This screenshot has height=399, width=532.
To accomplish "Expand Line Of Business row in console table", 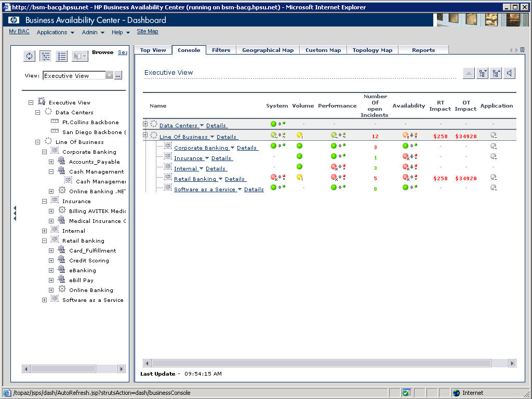I will coord(145,135).
